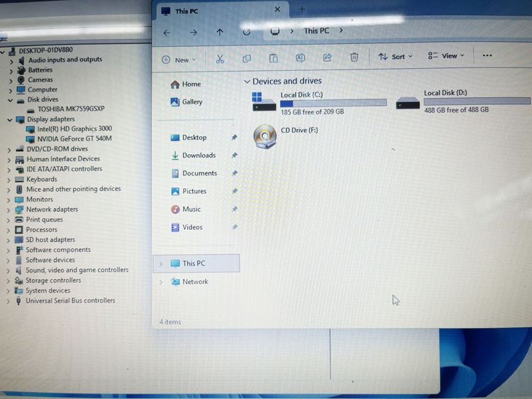
Task: Click the pin icon beside Documents
Action: [x=234, y=173]
